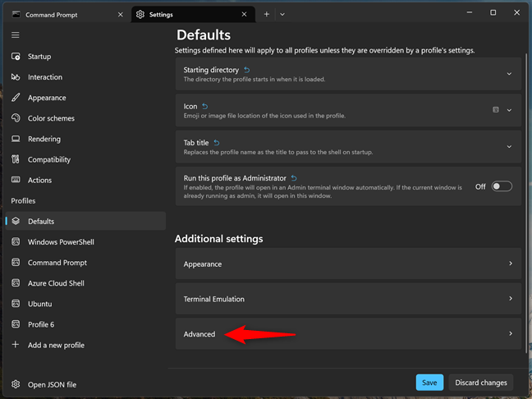Click the Command Prompt profile icon in sidebar
The width and height of the screenshot is (532, 399).
(16, 262)
